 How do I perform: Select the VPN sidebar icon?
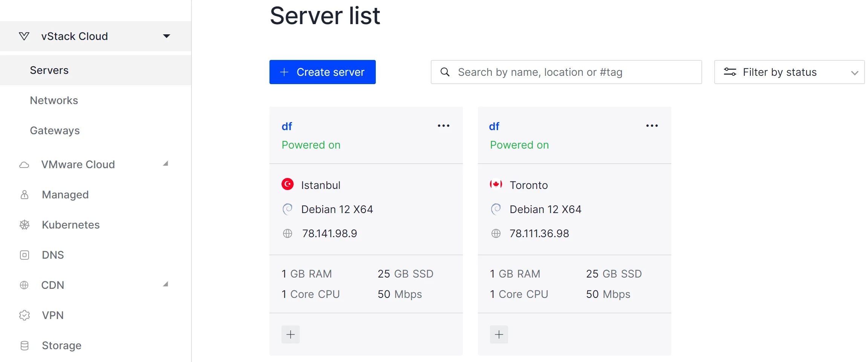[24, 315]
